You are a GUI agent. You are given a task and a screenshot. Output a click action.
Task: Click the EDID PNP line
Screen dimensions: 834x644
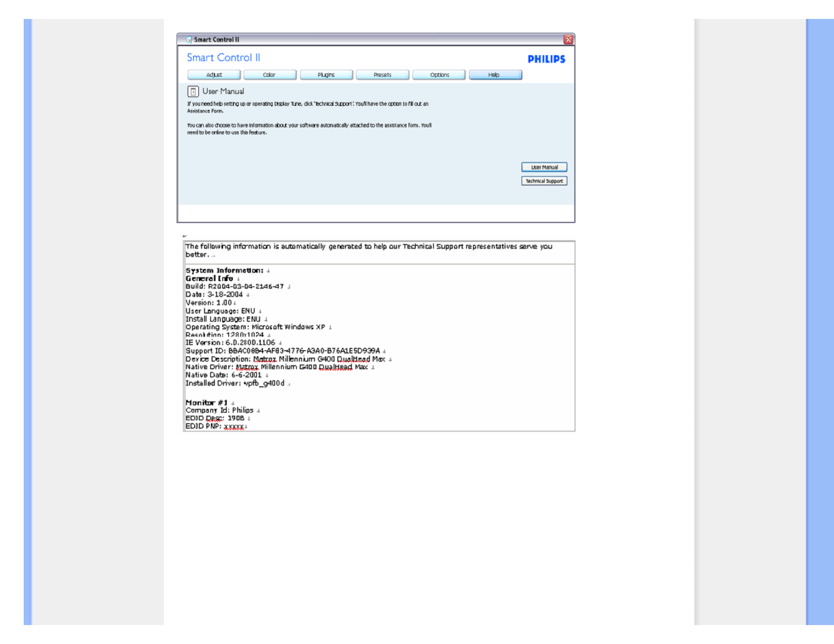coord(214,426)
